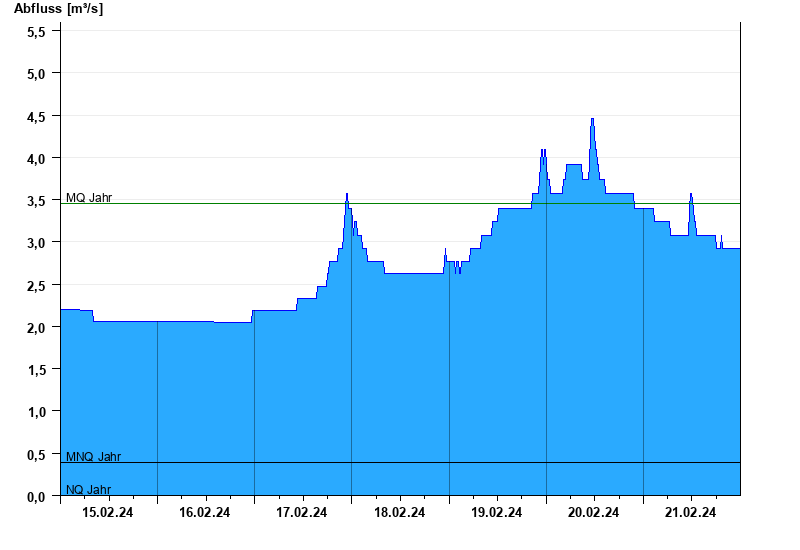Viewport: 800px width, 550px height.
Task: Click the y-axis value 1,5
Action: point(36,370)
